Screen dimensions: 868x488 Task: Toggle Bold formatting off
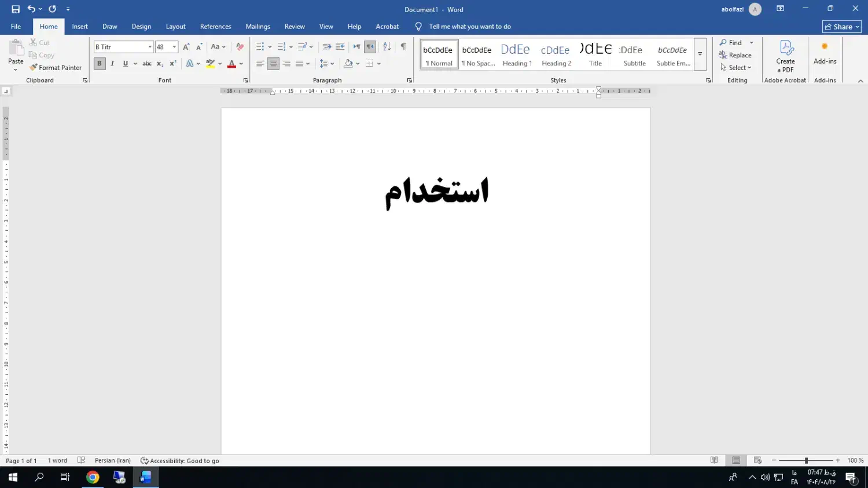[100, 64]
